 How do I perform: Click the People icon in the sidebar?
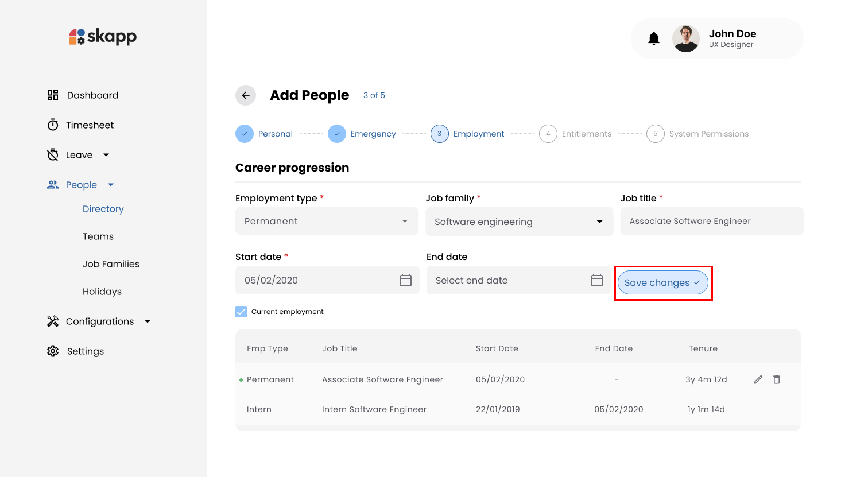click(52, 184)
